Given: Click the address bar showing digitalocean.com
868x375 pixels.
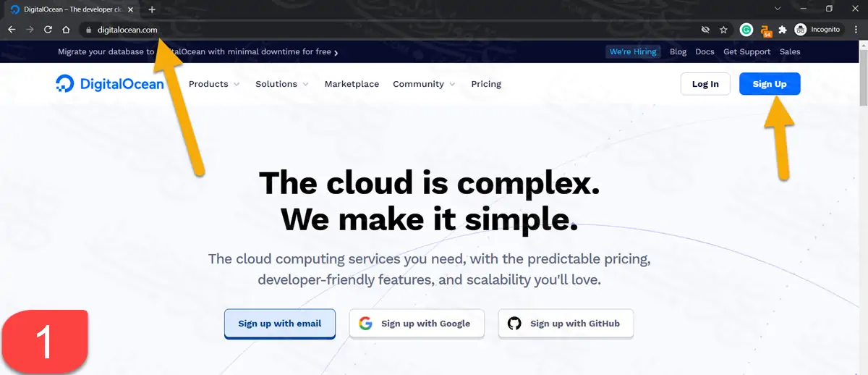Looking at the screenshot, I should 391,30.
